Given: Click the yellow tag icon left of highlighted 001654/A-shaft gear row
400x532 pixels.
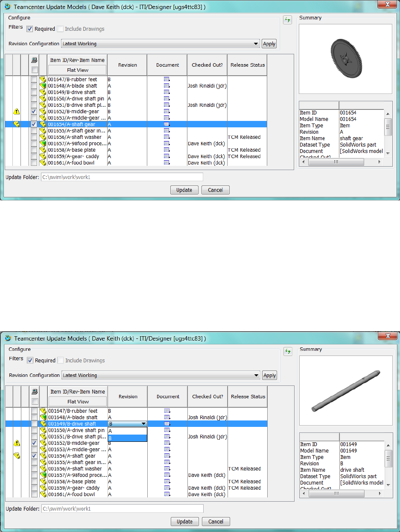Looking at the screenshot, I should (17, 124).
